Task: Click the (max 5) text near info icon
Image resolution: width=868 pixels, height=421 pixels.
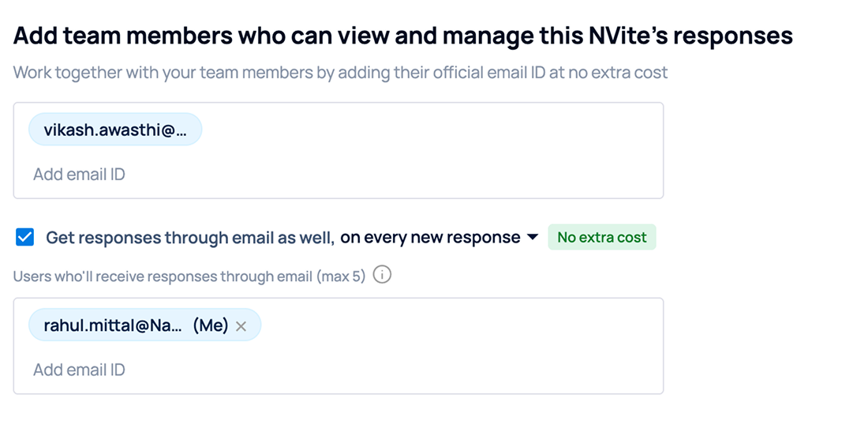Action: coord(341,276)
